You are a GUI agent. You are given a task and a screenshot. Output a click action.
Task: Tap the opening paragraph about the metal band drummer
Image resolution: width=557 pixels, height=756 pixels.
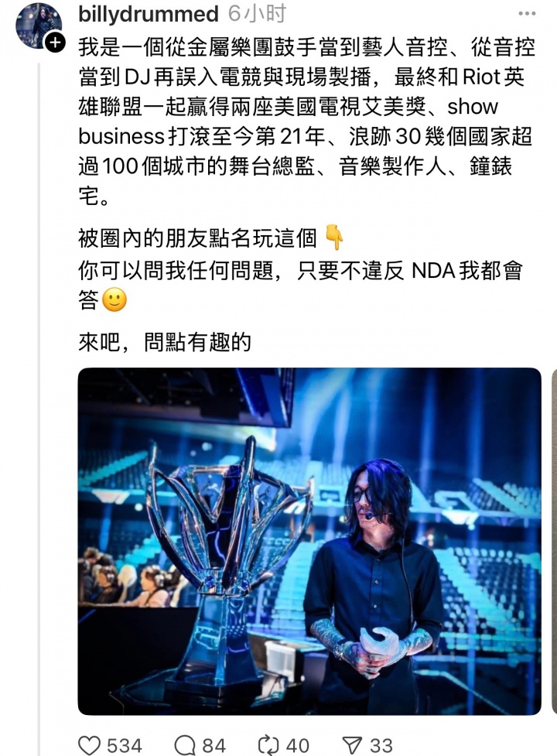[306, 121]
